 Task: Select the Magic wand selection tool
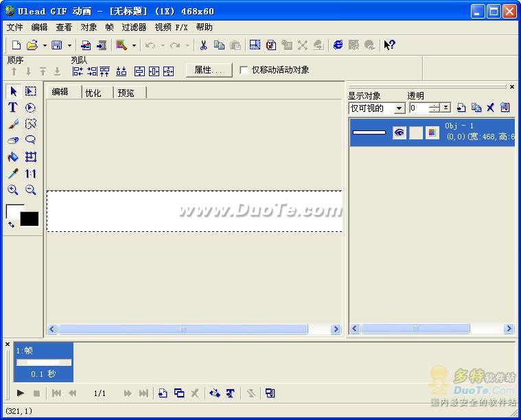[x=30, y=124]
